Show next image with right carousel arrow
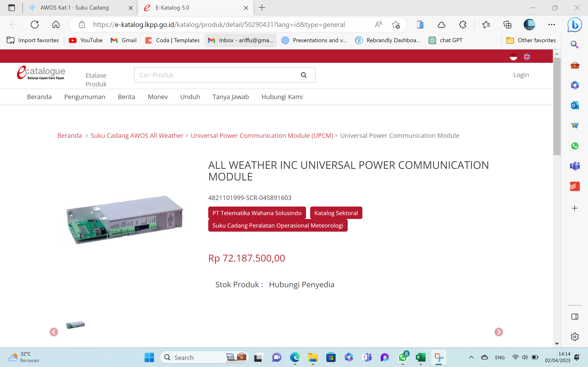 499,332
